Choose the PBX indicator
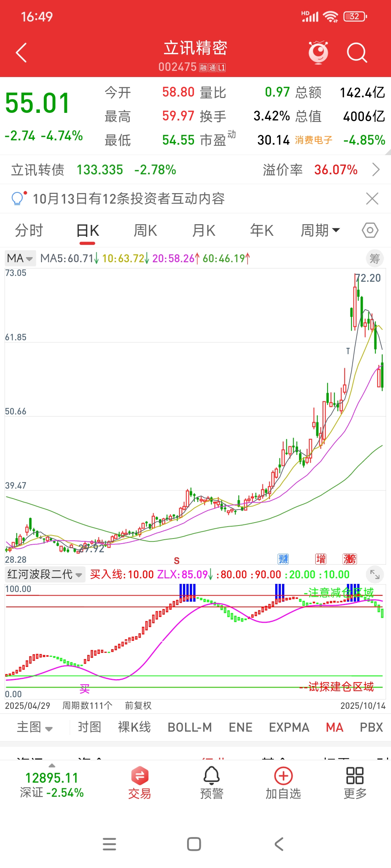 [371, 727]
